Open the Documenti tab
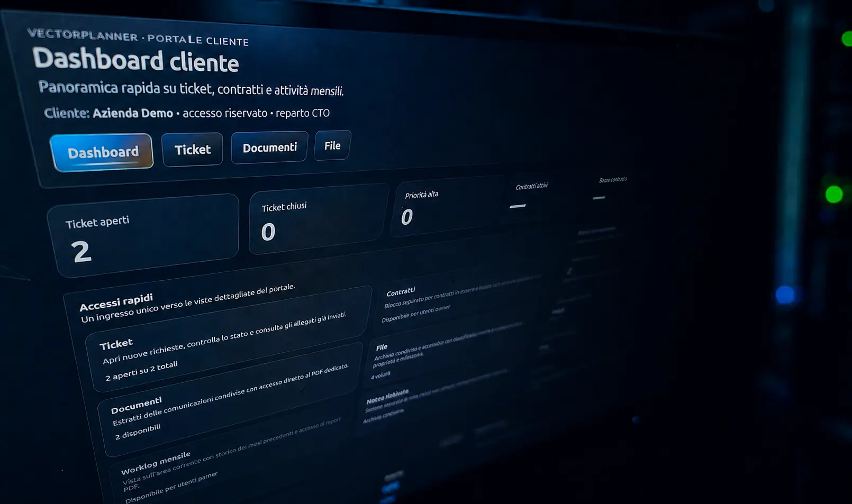852x504 pixels. click(269, 148)
